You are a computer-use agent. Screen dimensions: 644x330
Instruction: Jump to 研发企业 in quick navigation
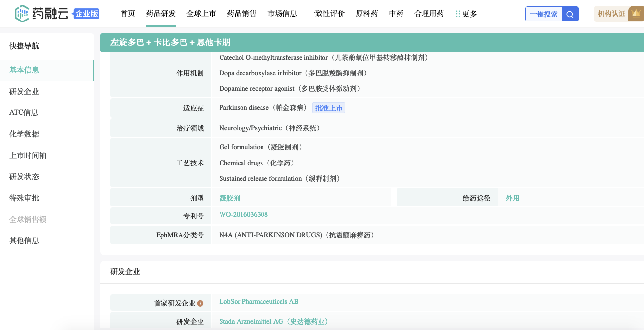click(x=24, y=91)
